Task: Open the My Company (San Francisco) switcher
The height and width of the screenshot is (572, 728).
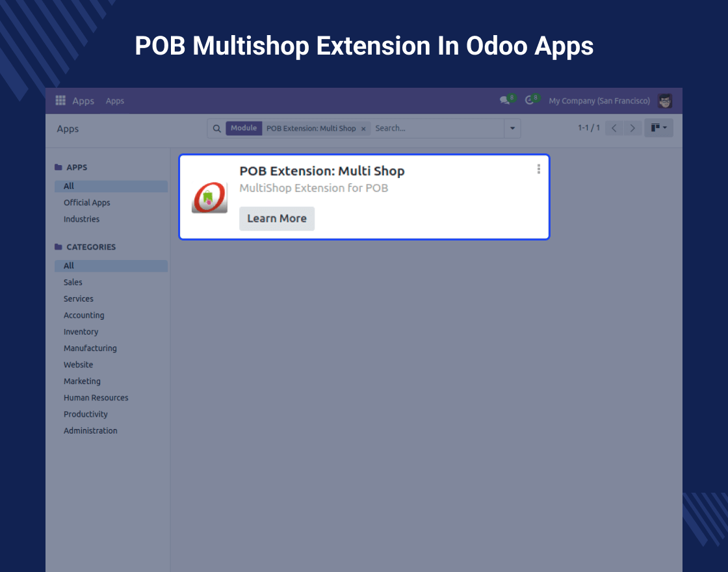Action: (x=599, y=101)
